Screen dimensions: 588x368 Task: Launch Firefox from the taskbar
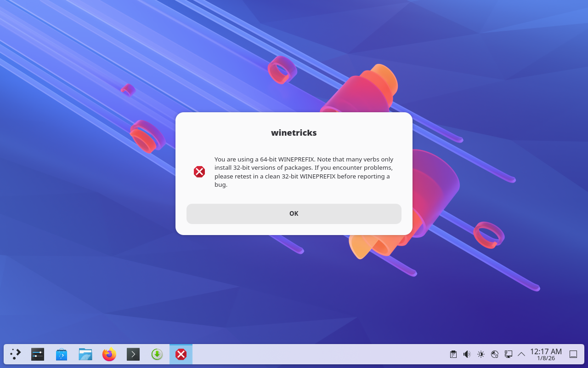[x=109, y=354]
